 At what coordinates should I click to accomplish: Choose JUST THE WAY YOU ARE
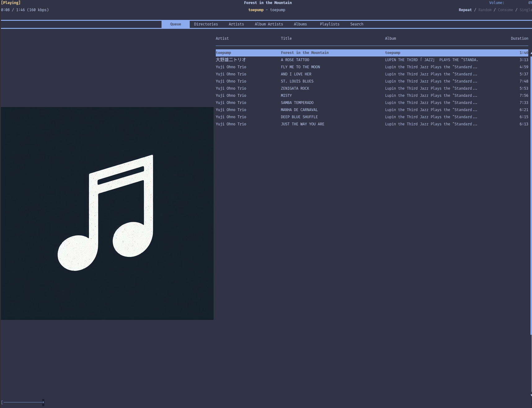coord(302,124)
